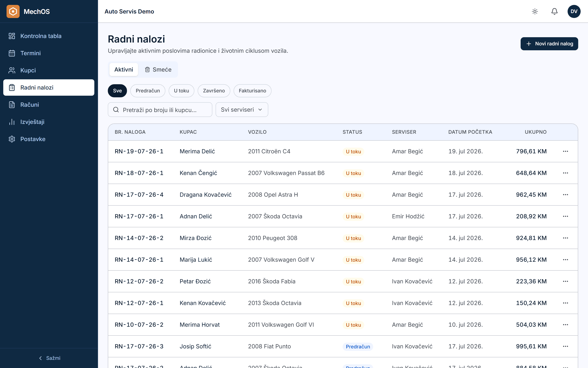This screenshot has height=368, width=588.
Task: Filter by Završeno status chip
Action: point(214,91)
